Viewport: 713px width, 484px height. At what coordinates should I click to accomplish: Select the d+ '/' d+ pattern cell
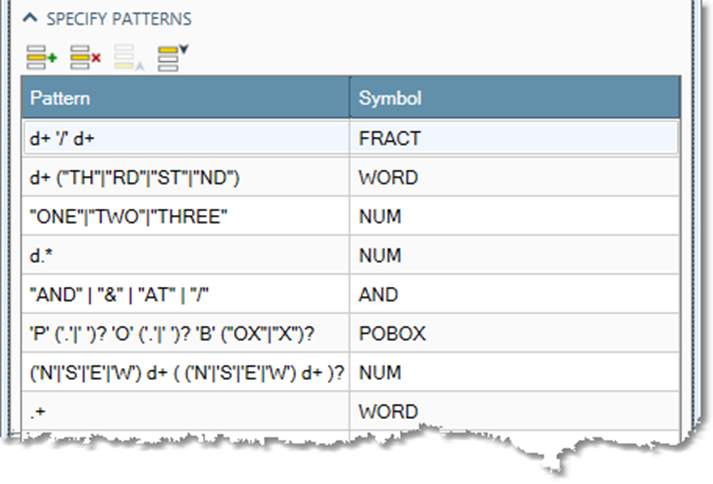click(x=185, y=138)
